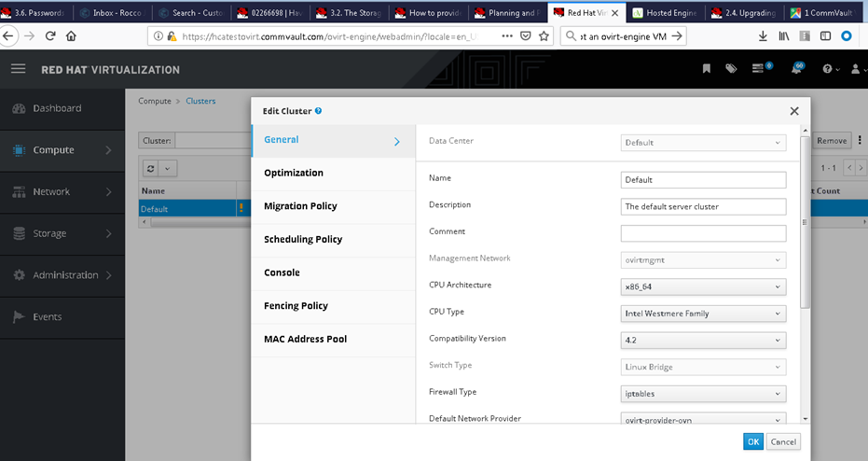Open the help question-mark menu
The height and width of the screenshot is (461, 868).
[827, 69]
